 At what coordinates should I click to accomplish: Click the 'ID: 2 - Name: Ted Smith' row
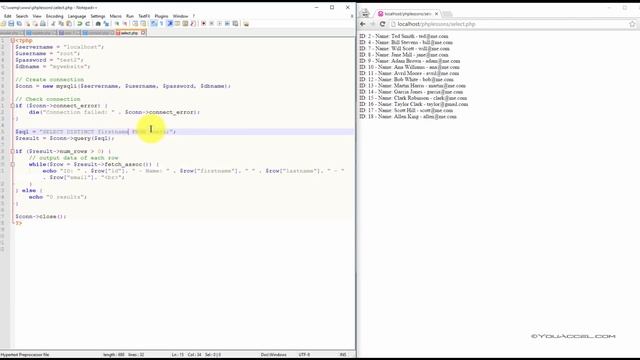pos(404,36)
